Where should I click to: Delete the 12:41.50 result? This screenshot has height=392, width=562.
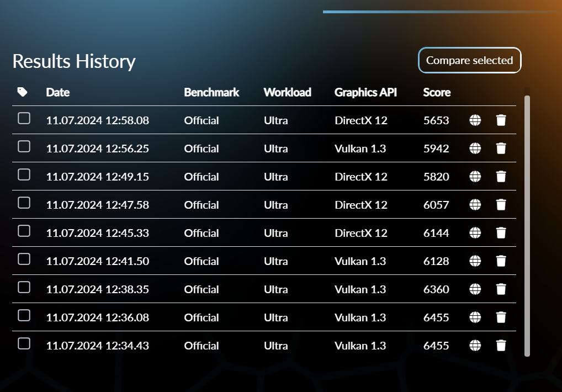click(x=501, y=261)
